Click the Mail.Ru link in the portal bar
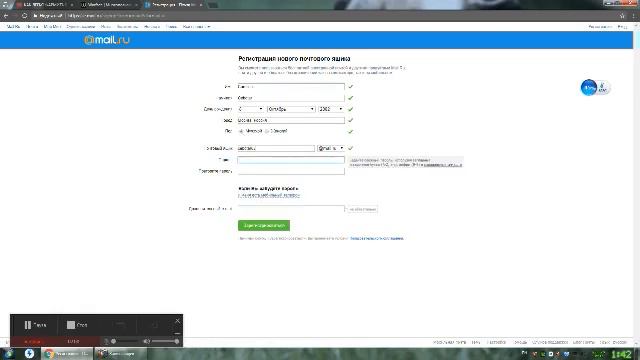 click(13, 27)
